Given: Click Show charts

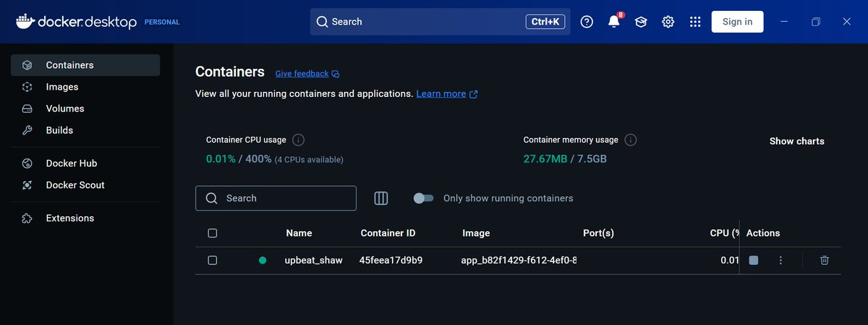Looking at the screenshot, I should [x=796, y=141].
